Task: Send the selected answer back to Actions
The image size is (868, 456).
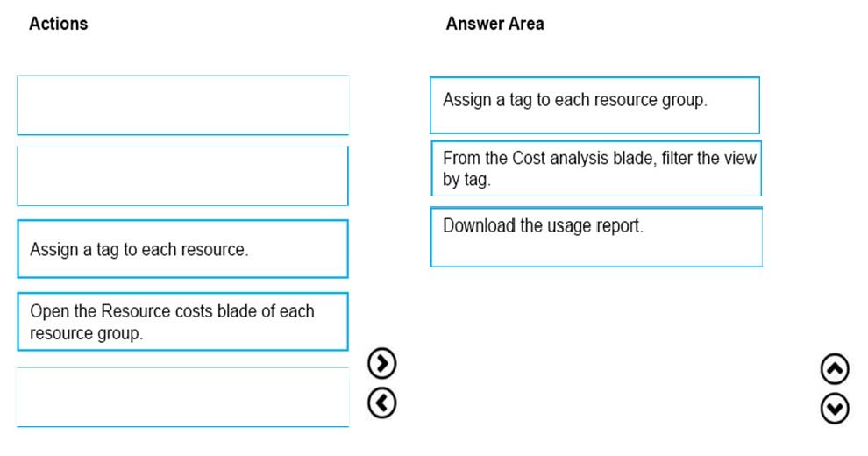Action: [382, 403]
